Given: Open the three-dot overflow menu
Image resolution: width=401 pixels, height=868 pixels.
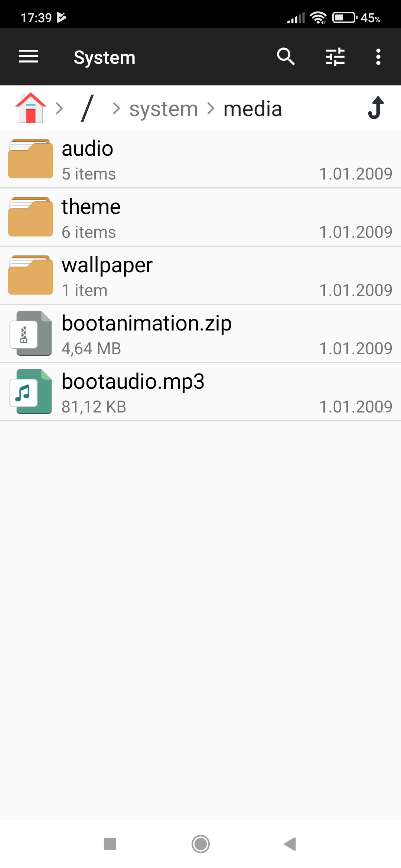Looking at the screenshot, I should click(378, 57).
